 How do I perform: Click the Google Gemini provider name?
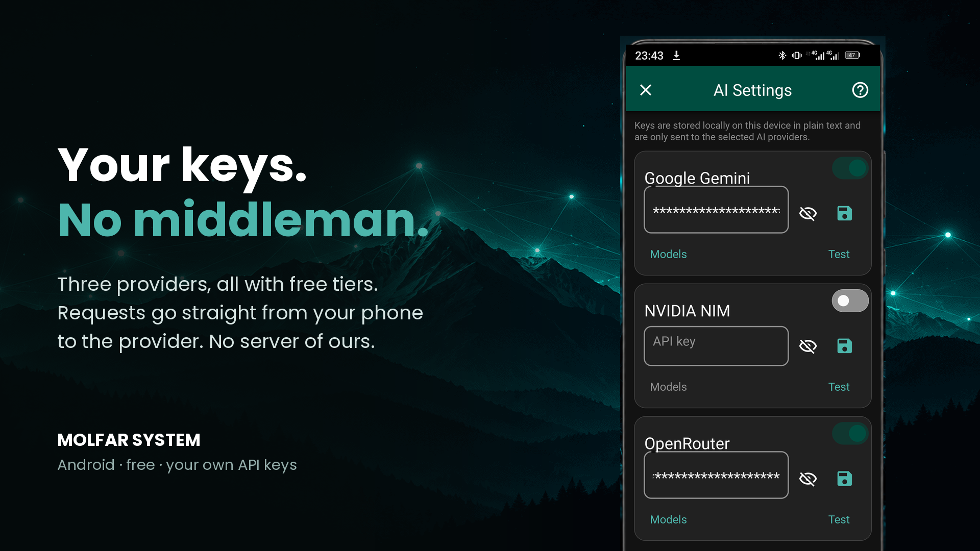[x=697, y=178]
